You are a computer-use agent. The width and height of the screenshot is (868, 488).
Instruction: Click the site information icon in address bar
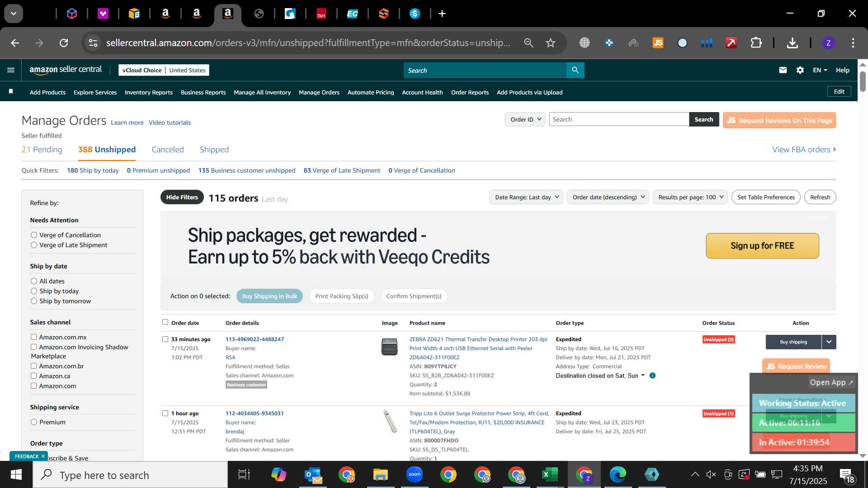93,43
